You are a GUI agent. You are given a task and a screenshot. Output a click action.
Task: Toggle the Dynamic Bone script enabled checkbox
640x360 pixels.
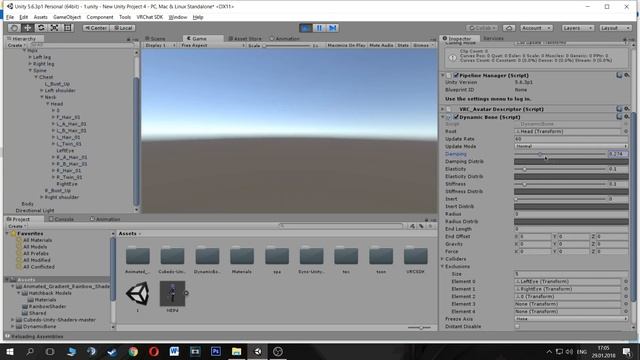point(456,117)
